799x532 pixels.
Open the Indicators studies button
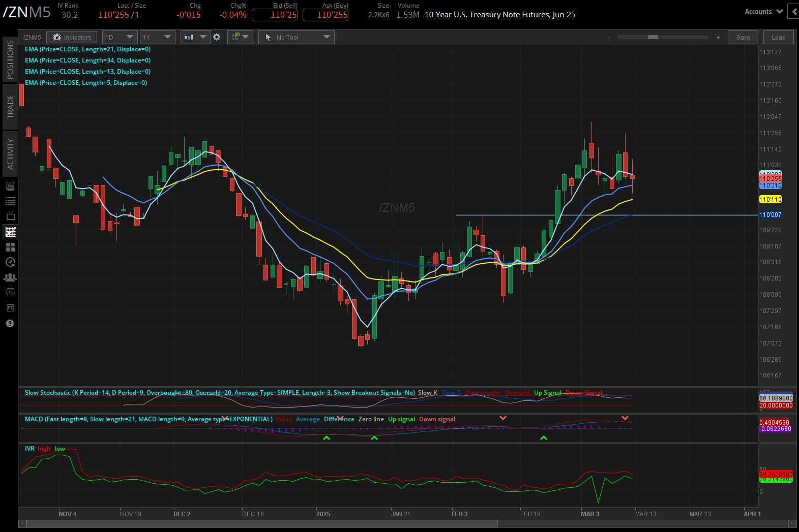click(x=72, y=37)
